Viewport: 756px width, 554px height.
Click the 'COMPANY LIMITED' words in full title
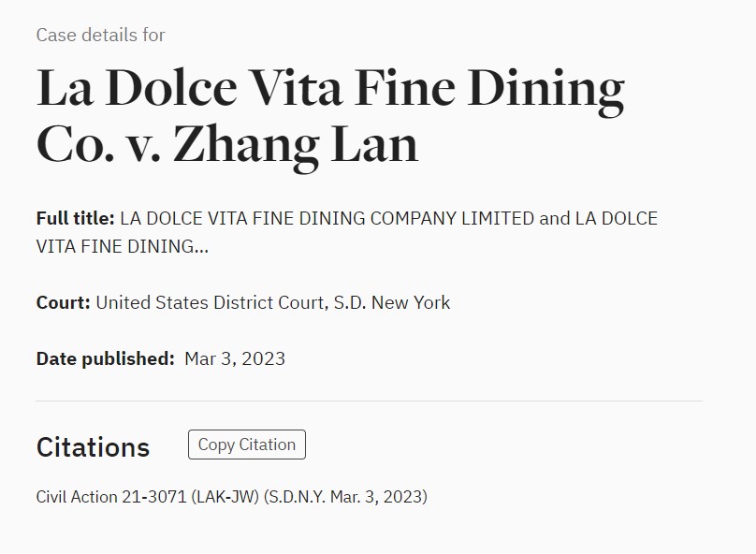(452, 218)
